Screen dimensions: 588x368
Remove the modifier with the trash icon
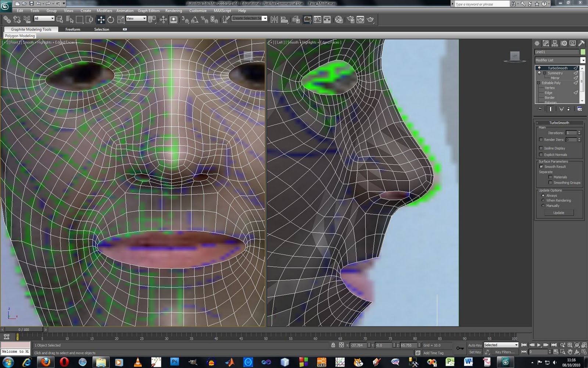click(x=569, y=109)
